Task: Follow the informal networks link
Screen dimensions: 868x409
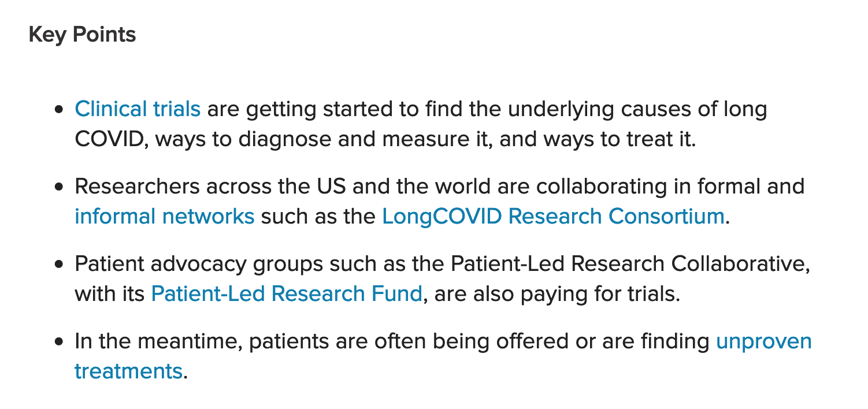Action: pos(164,216)
